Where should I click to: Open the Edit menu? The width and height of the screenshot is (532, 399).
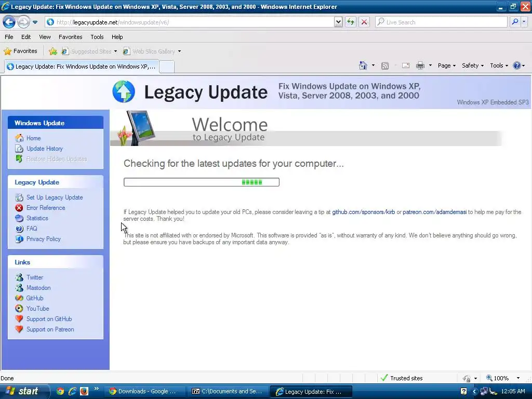pyautogui.click(x=26, y=37)
